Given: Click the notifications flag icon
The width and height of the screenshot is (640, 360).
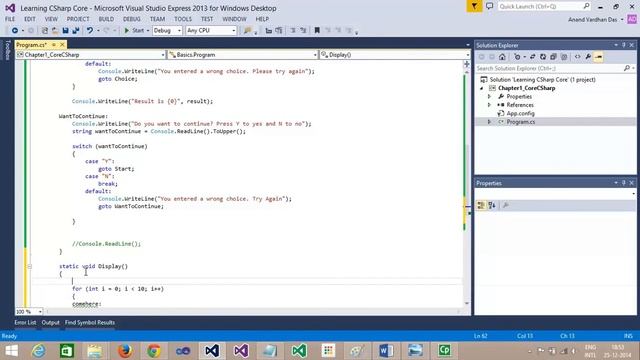Looking at the screenshot, I should click(x=474, y=6).
